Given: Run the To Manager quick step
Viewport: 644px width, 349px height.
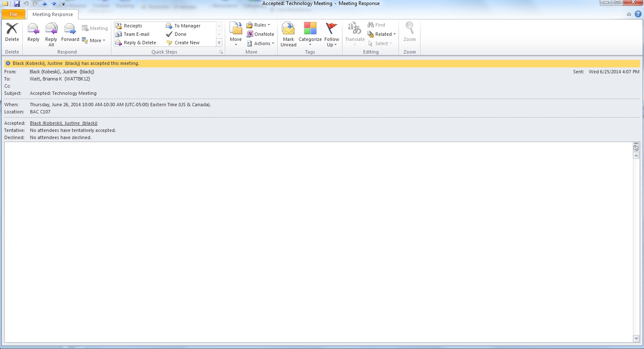Looking at the screenshot, I should pos(183,26).
